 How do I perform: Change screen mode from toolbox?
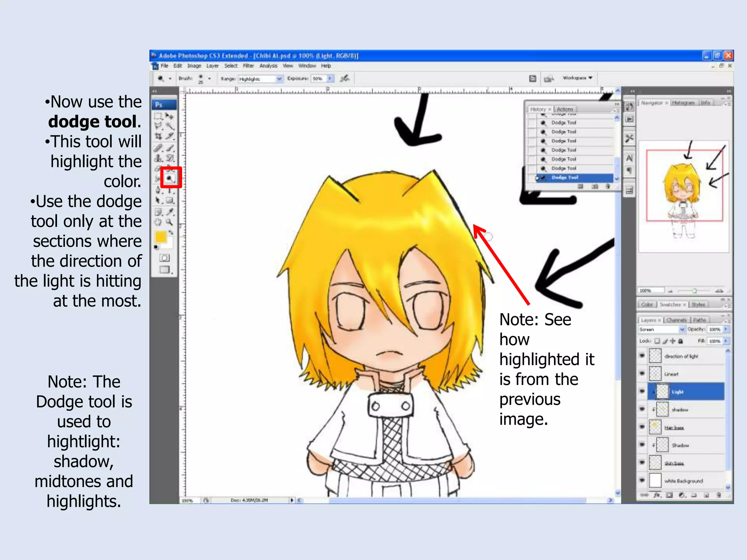pyautogui.click(x=165, y=270)
